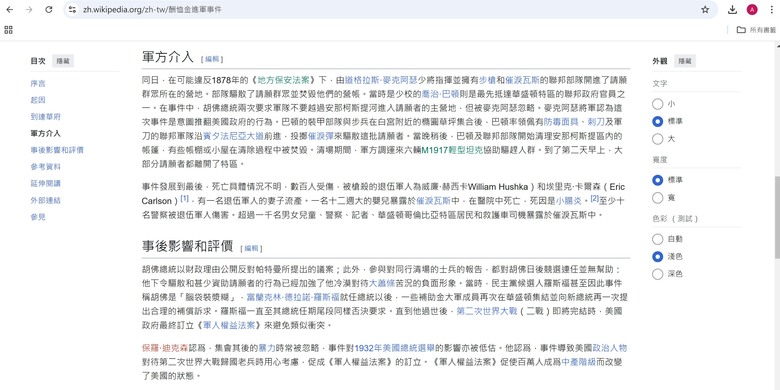The height and width of the screenshot is (390, 780).
Task: Open the M1917輕型坦克 link
Action: click(x=452, y=150)
